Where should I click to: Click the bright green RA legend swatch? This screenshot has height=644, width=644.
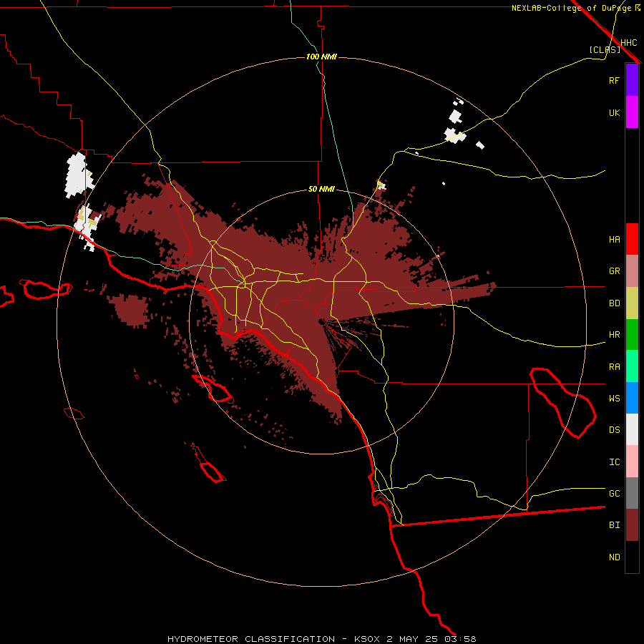pos(632,366)
